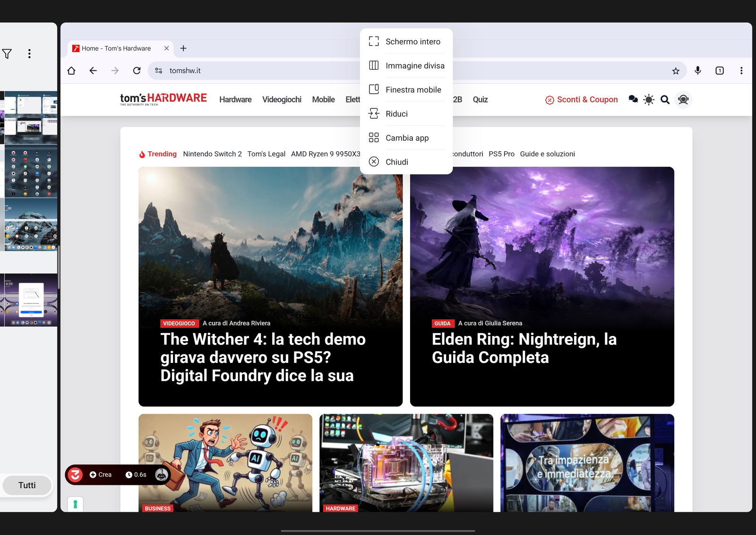Open AMD Ryzen 9 9950X3 trending topic
Viewport: 756px width, 535px height.
pos(326,154)
